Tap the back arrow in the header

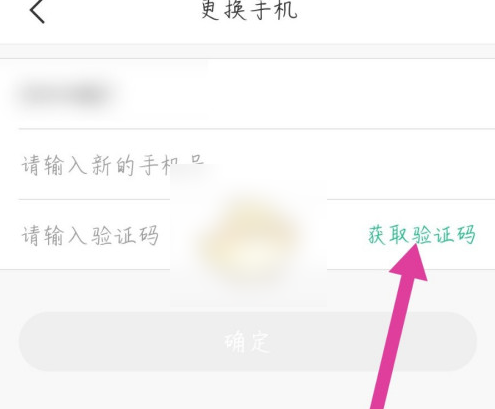[37, 11]
